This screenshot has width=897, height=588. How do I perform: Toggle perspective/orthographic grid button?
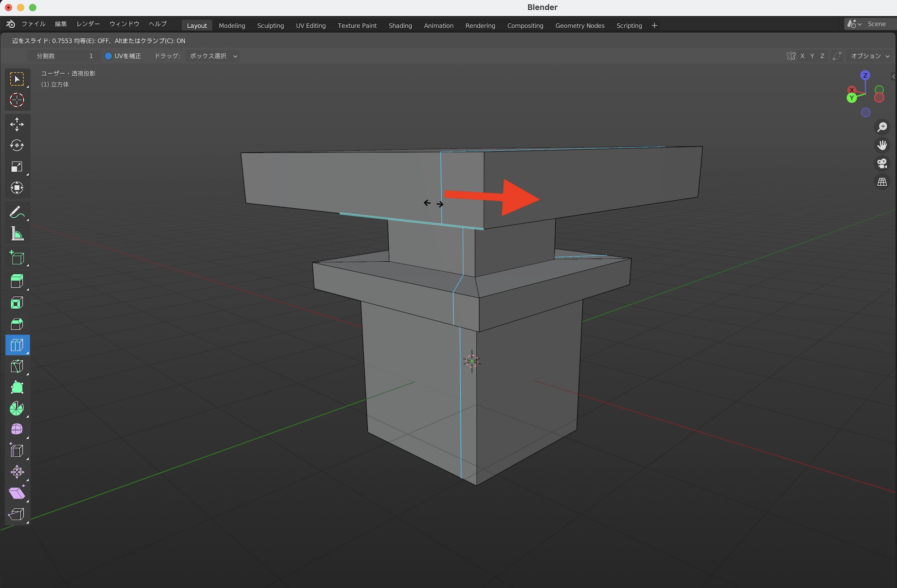(x=882, y=182)
